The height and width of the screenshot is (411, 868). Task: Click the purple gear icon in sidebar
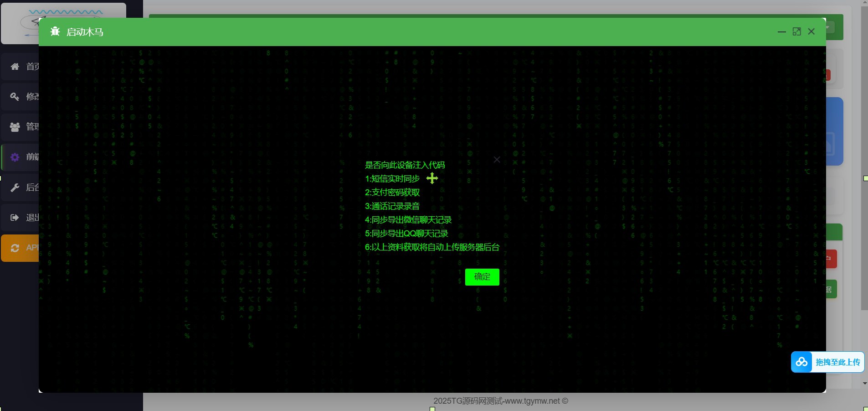tap(15, 157)
